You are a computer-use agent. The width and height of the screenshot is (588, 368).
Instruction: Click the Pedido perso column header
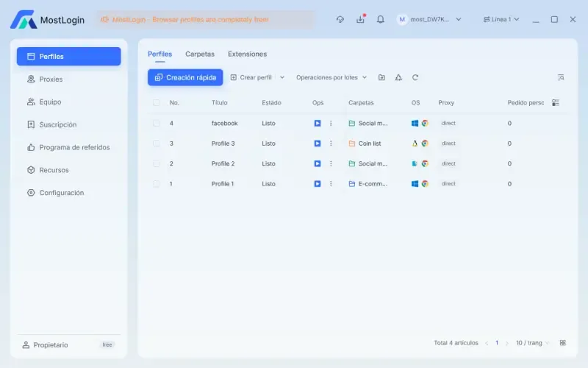tap(526, 102)
